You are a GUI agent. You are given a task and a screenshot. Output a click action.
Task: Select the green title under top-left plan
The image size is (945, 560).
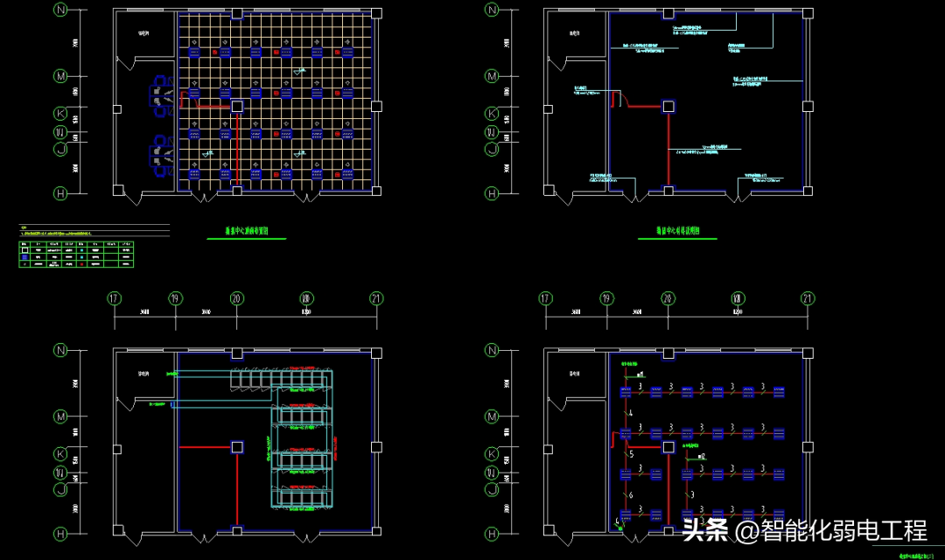[x=236, y=234]
